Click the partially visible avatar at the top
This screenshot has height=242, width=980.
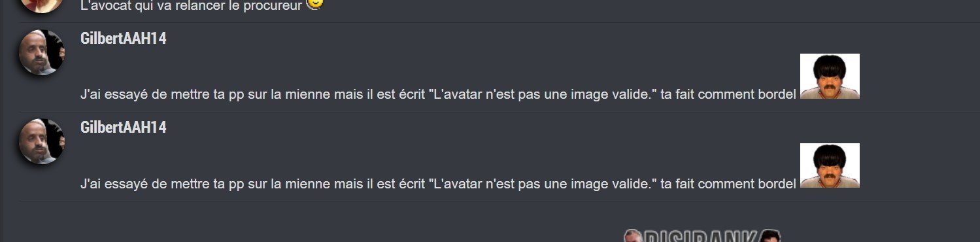click(x=42, y=5)
